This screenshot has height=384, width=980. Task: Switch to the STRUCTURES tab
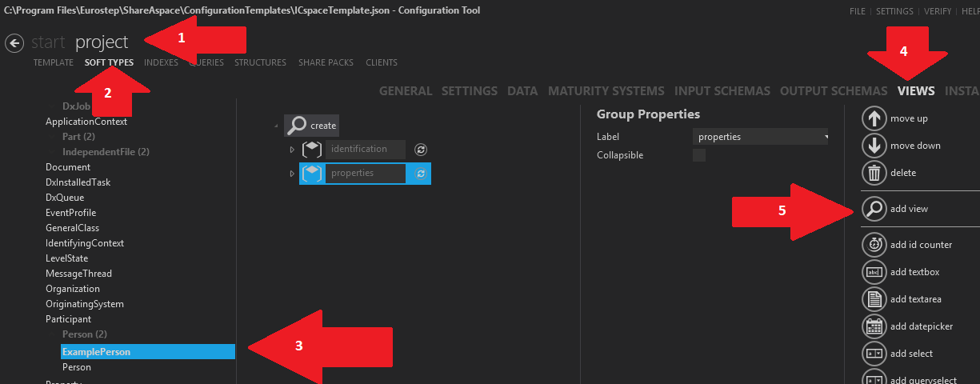click(260, 62)
